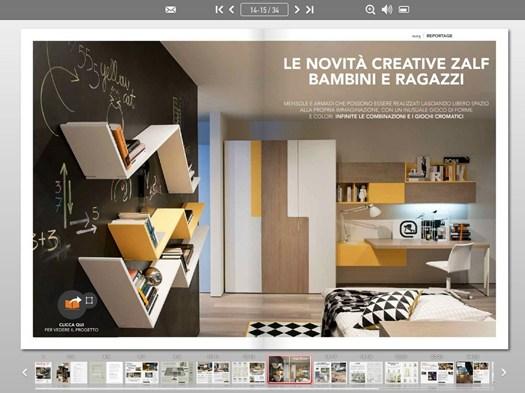Jump to the last page
525x393 pixels.
[310, 10]
